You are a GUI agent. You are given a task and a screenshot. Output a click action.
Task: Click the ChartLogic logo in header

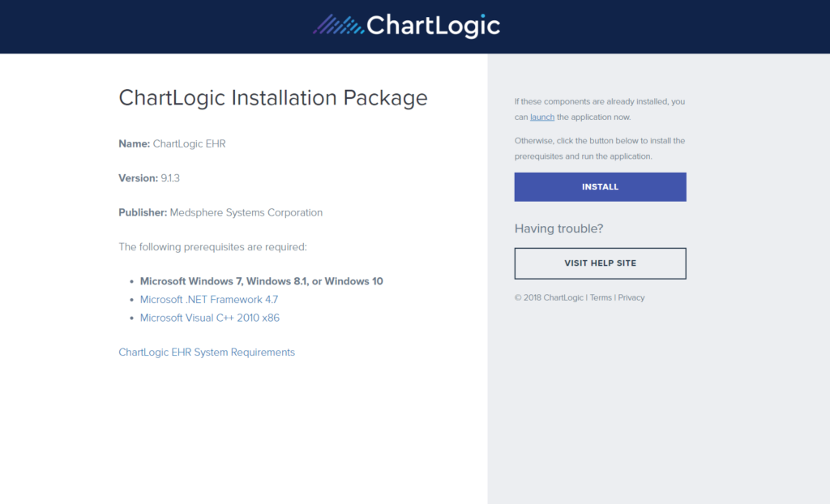[x=407, y=26]
